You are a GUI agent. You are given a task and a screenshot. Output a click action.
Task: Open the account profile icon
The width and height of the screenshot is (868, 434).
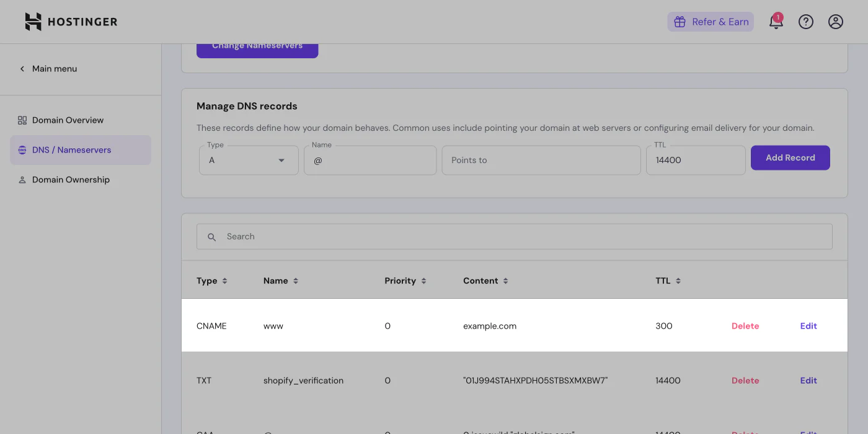pyautogui.click(x=836, y=21)
